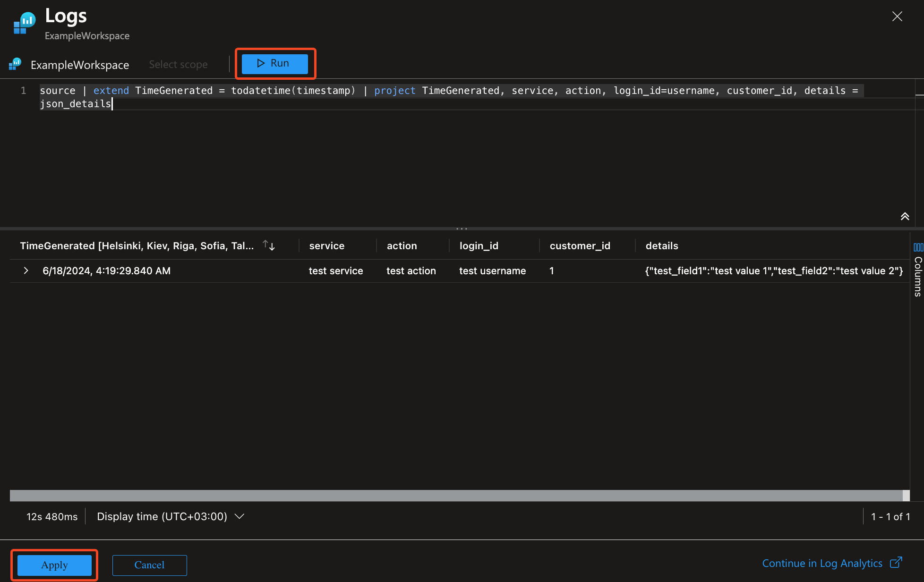Image resolution: width=924 pixels, height=582 pixels.
Task: Click the collapse query pane icon
Action: (x=905, y=216)
